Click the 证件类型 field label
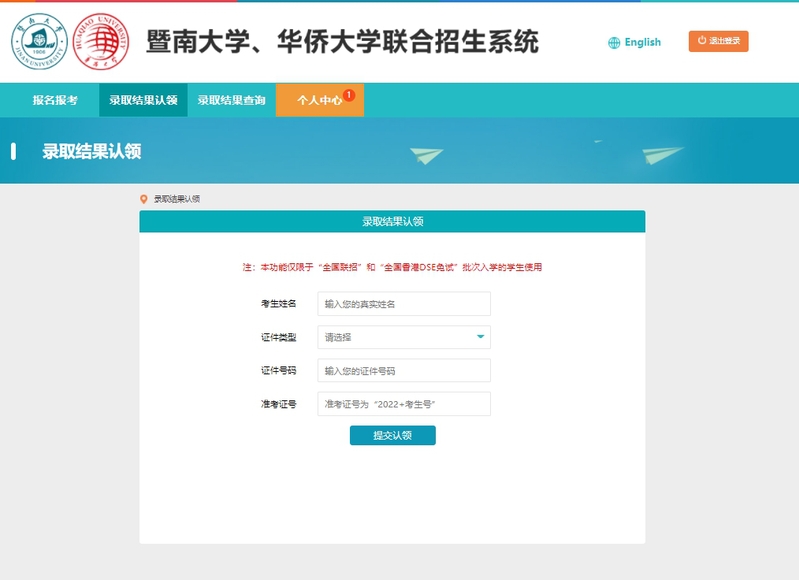This screenshot has width=799, height=580. (x=278, y=337)
